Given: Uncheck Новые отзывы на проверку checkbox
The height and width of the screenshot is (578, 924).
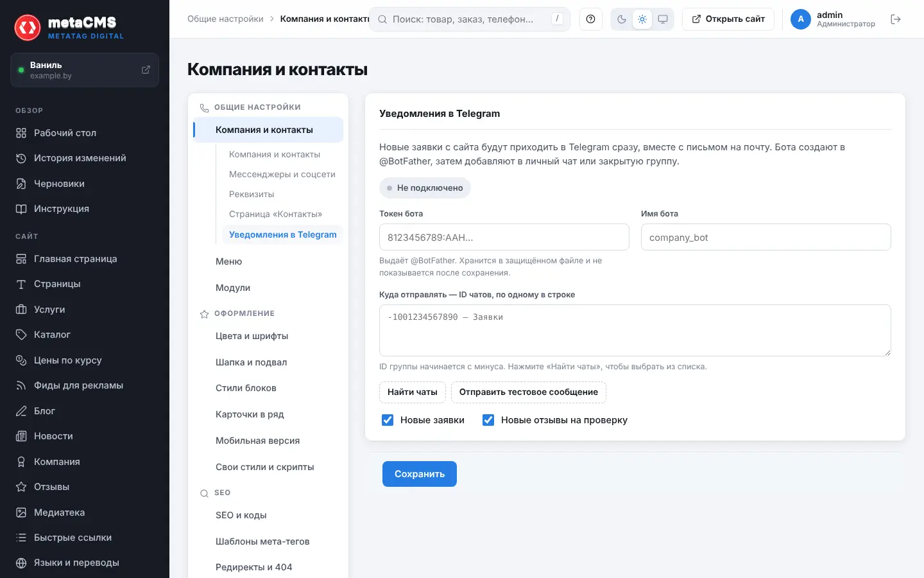Looking at the screenshot, I should [x=488, y=420].
